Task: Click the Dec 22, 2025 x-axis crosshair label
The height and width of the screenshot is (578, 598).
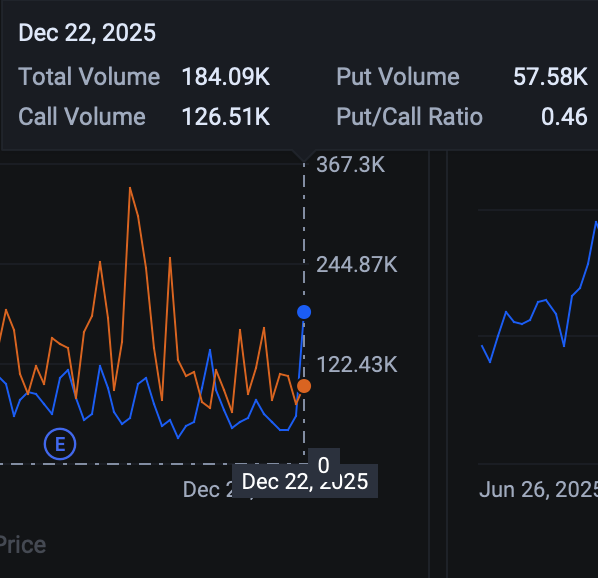Action: [305, 482]
